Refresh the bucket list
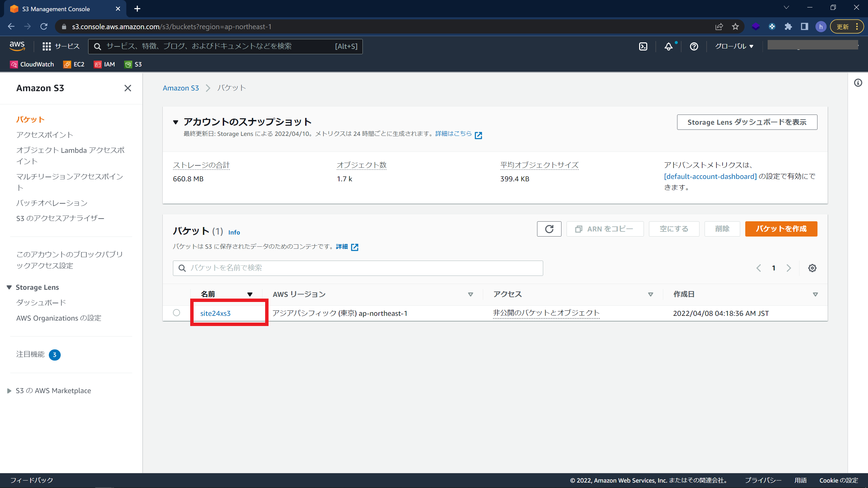The height and width of the screenshot is (488, 868). [549, 229]
